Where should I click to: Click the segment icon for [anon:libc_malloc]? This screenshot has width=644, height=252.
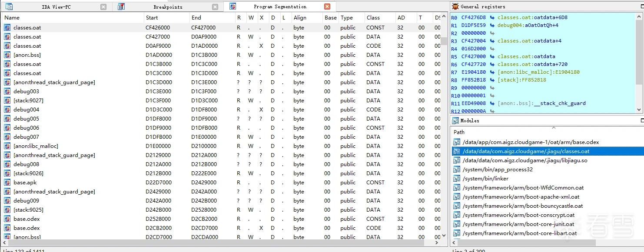coord(7,146)
